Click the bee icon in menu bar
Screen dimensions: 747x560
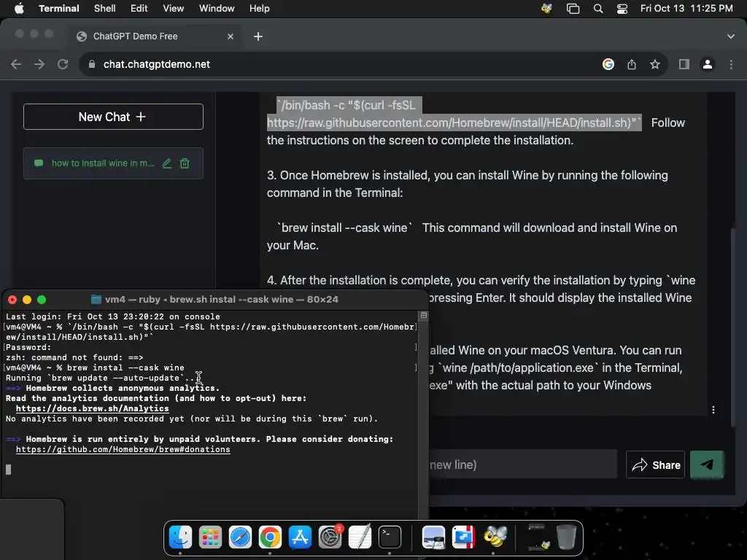pos(547,8)
